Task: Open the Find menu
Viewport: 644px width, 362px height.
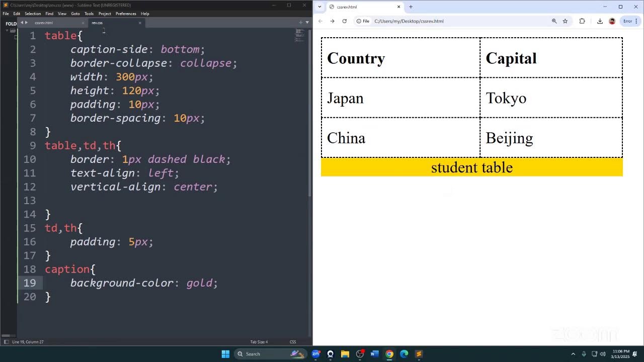Action: [x=49, y=14]
